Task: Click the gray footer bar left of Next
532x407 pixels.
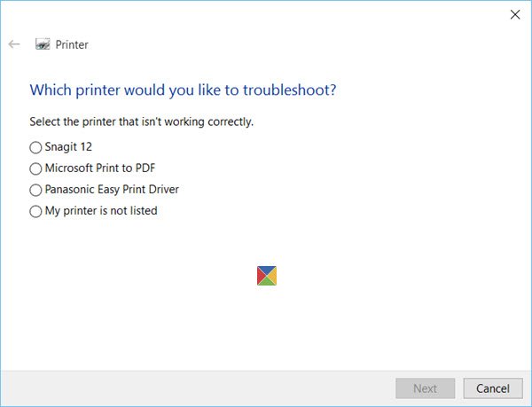Action: [x=195, y=388]
